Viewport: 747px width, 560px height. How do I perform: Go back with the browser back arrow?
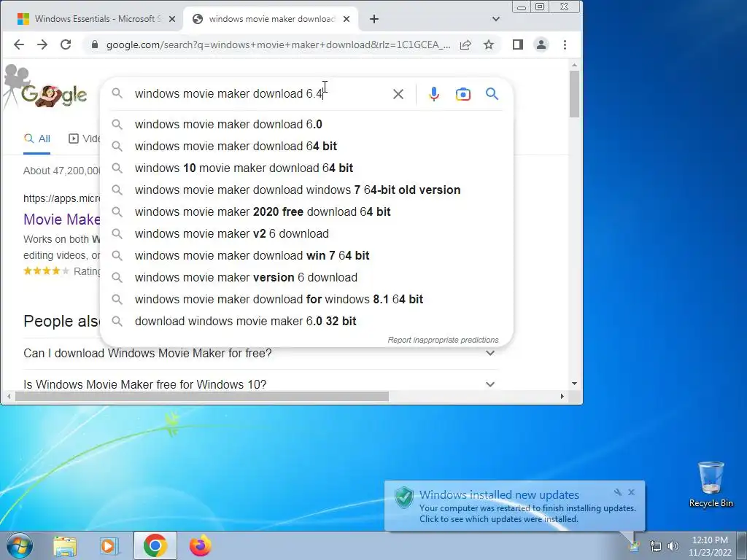pyautogui.click(x=19, y=44)
